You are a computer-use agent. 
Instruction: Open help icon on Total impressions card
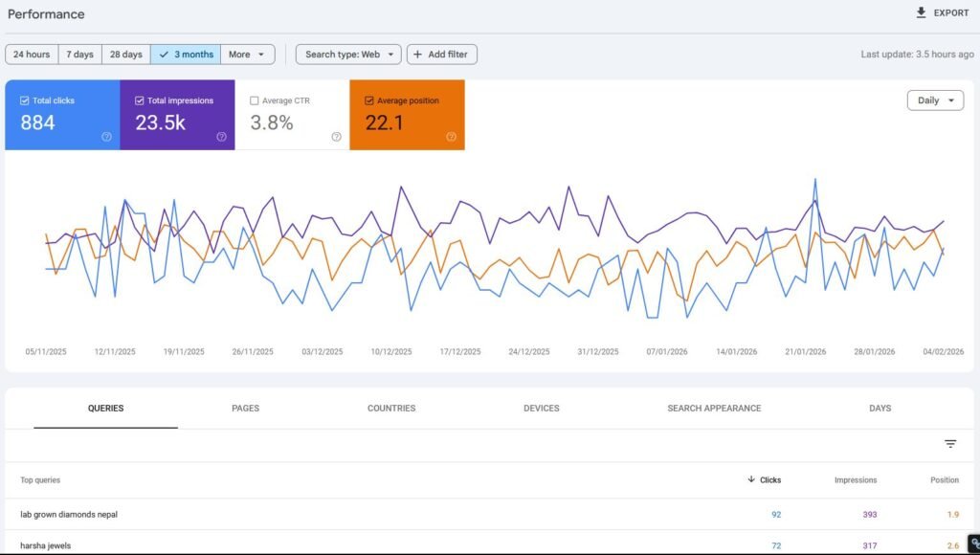click(221, 137)
